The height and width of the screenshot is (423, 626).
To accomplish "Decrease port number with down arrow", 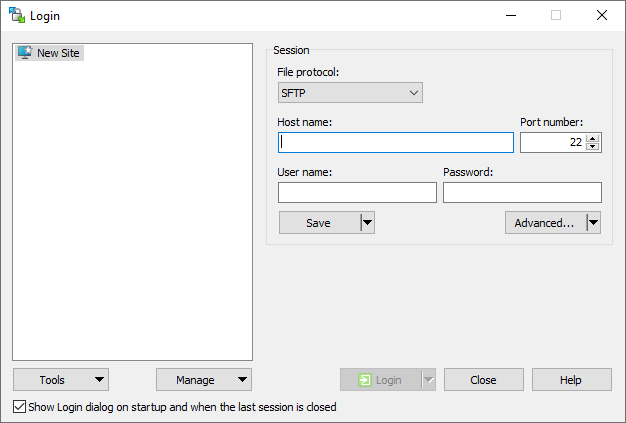I will coord(593,147).
